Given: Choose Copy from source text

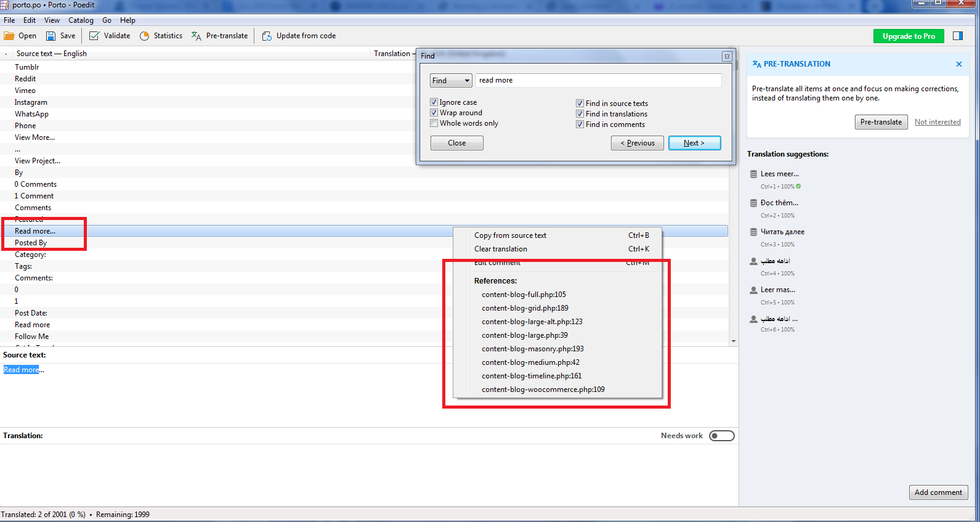Looking at the screenshot, I should (x=557, y=235).
